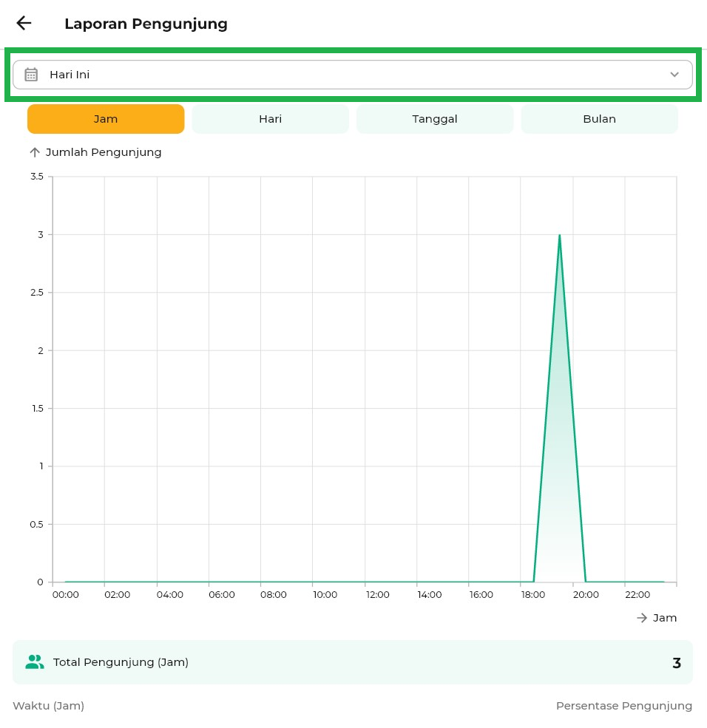The height and width of the screenshot is (728, 707).
Task: Click the Persentase Pengunjung column header
Action: click(623, 706)
